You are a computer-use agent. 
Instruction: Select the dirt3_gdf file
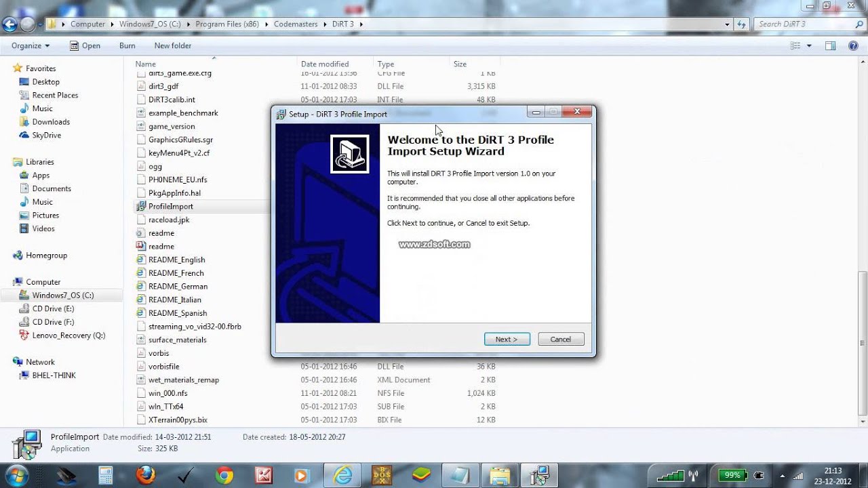163,86
